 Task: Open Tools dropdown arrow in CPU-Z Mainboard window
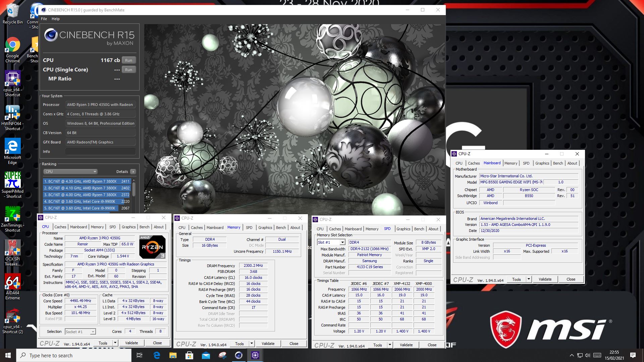pyautogui.click(x=529, y=279)
